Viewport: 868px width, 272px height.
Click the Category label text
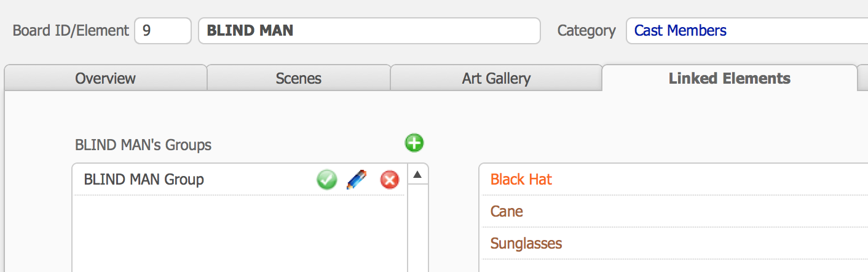click(586, 31)
